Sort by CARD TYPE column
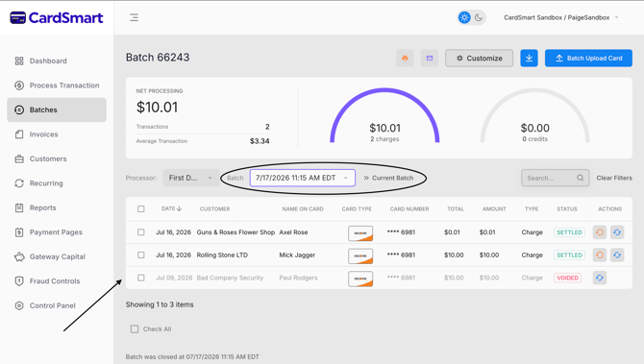This screenshot has width=644, height=364. 357,208
